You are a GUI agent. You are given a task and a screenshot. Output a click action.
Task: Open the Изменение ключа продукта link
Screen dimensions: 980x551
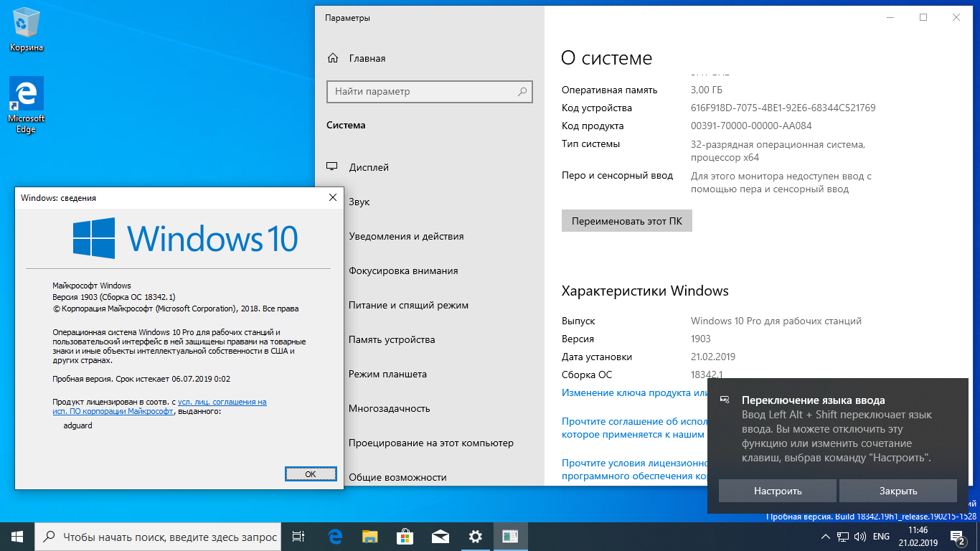click(x=636, y=392)
